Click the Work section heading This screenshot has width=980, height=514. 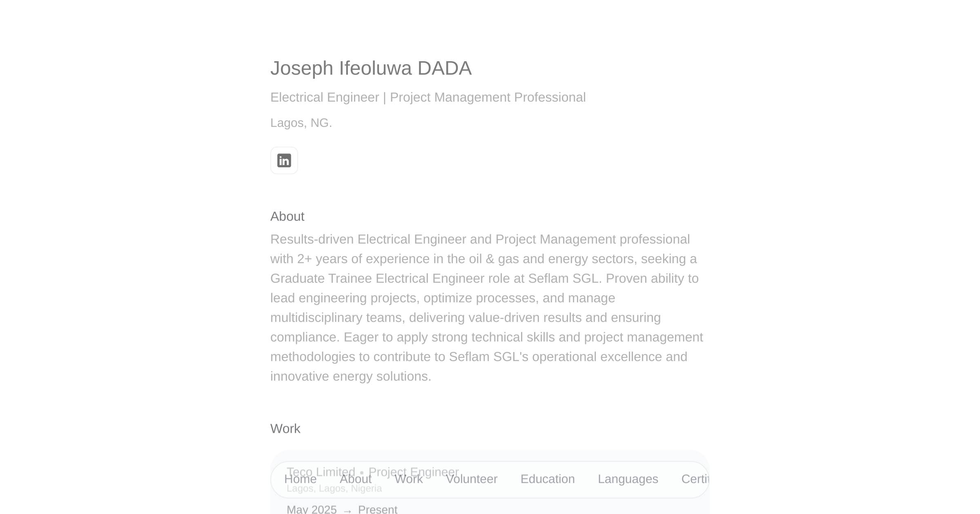[x=285, y=429]
